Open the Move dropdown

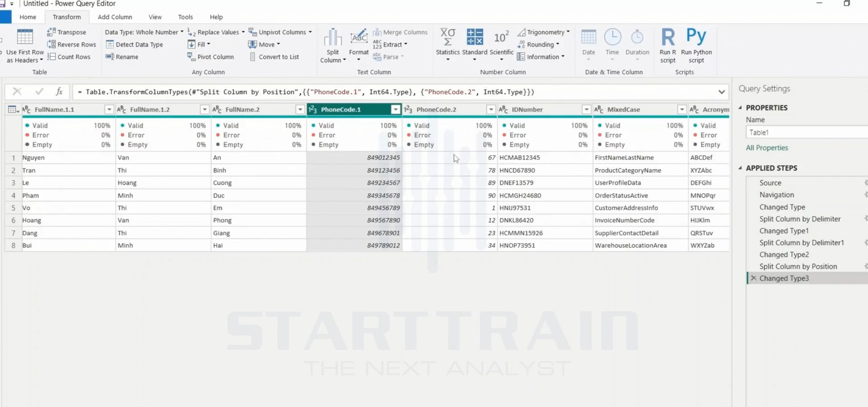pyautogui.click(x=264, y=44)
